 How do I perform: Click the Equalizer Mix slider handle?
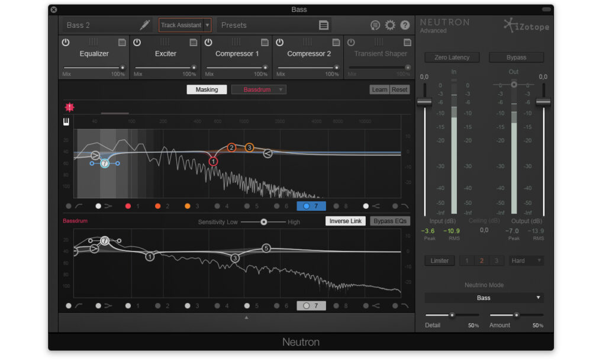tap(123, 67)
